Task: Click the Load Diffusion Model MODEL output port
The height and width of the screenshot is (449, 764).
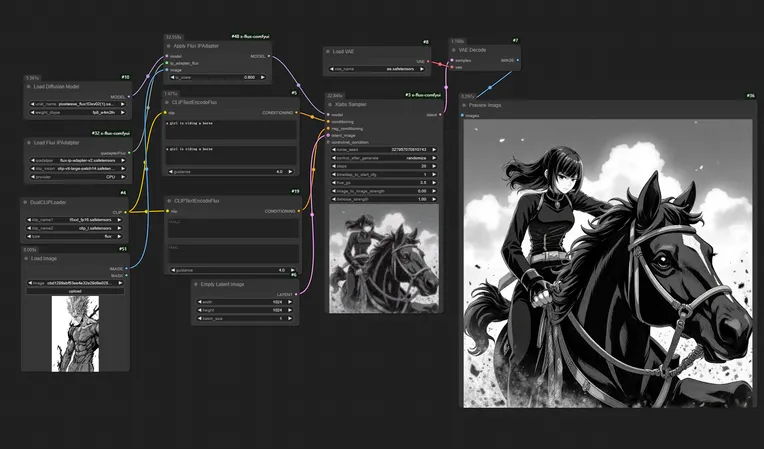Action: click(x=129, y=97)
